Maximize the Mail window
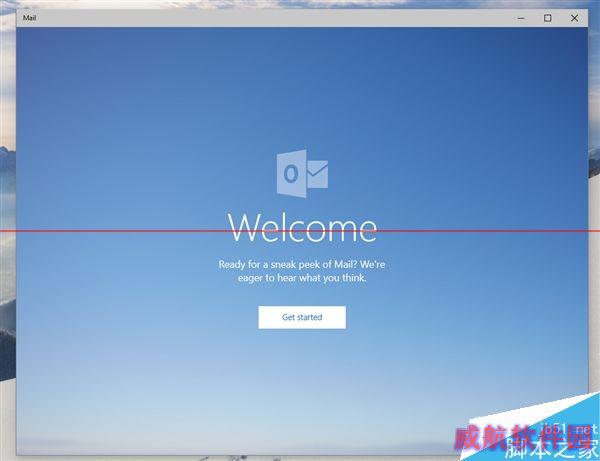Viewport: 600px width, 461px height. click(548, 18)
